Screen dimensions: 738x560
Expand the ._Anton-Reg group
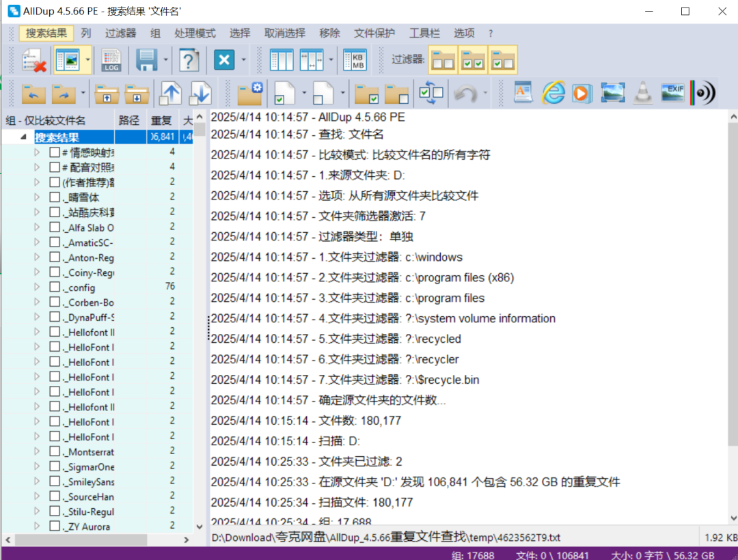37,257
